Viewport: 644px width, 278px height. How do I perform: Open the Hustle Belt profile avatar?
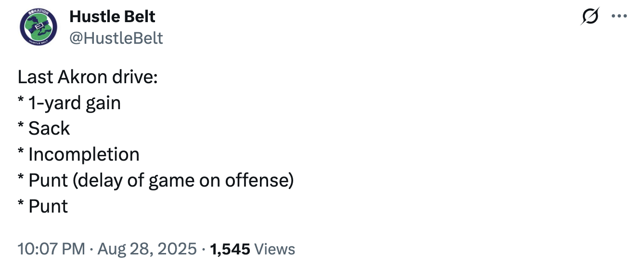tap(39, 27)
